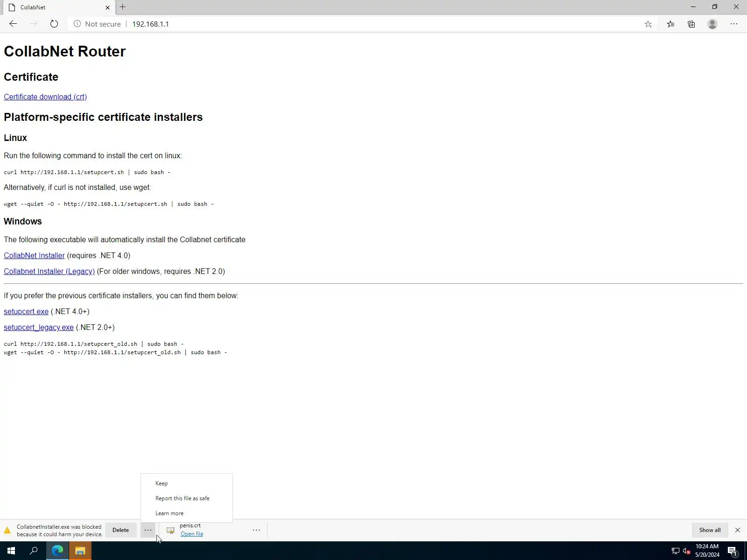Open Windows taskbar search
The image size is (747, 560).
pyautogui.click(x=34, y=551)
